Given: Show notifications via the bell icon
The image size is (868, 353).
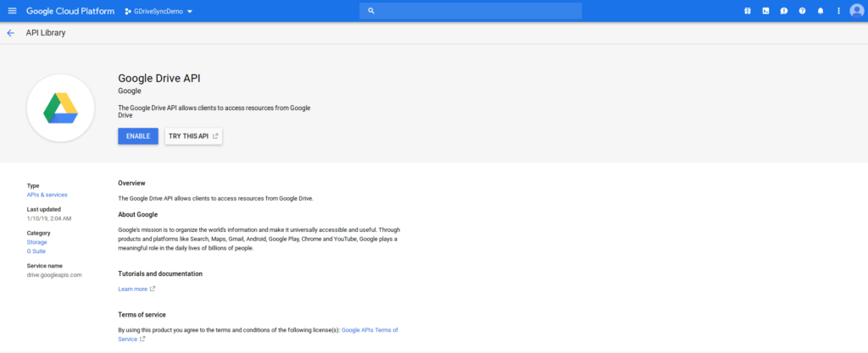Looking at the screenshot, I should click(820, 11).
